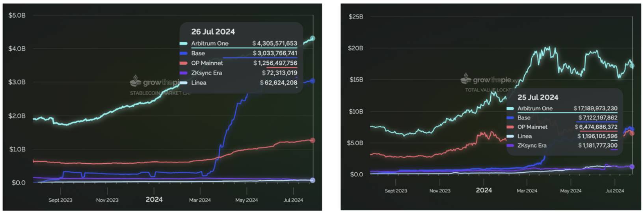
Task: Click the Nov 2023 axis label on right chart
Action: [x=440, y=191]
